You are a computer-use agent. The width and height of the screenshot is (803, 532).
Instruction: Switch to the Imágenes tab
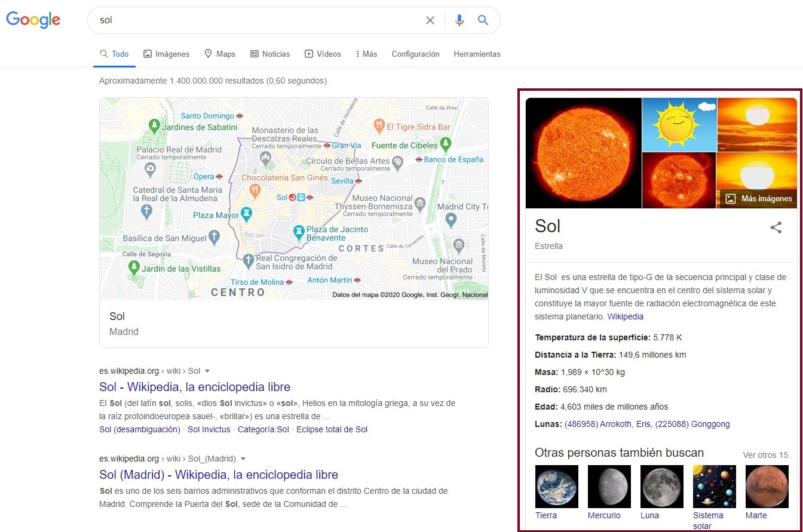coord(167,54)
